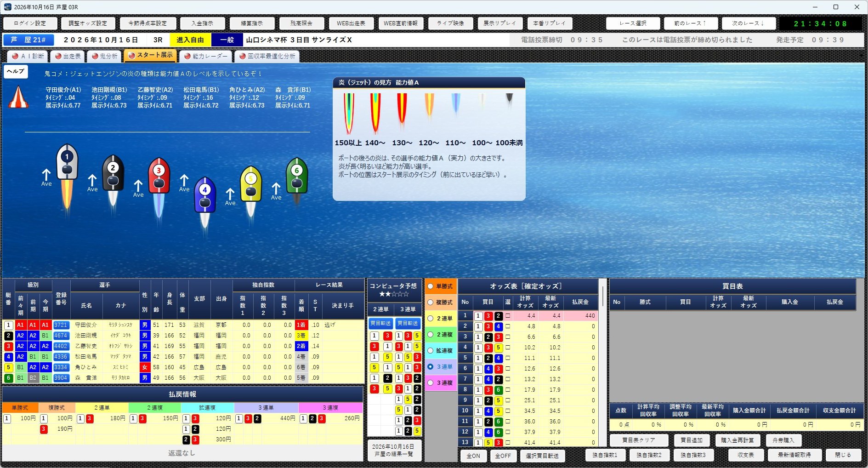The width and height of the screenshot is (868, 468).
Task: Click the black boat number 2
Action: [113, 172]
